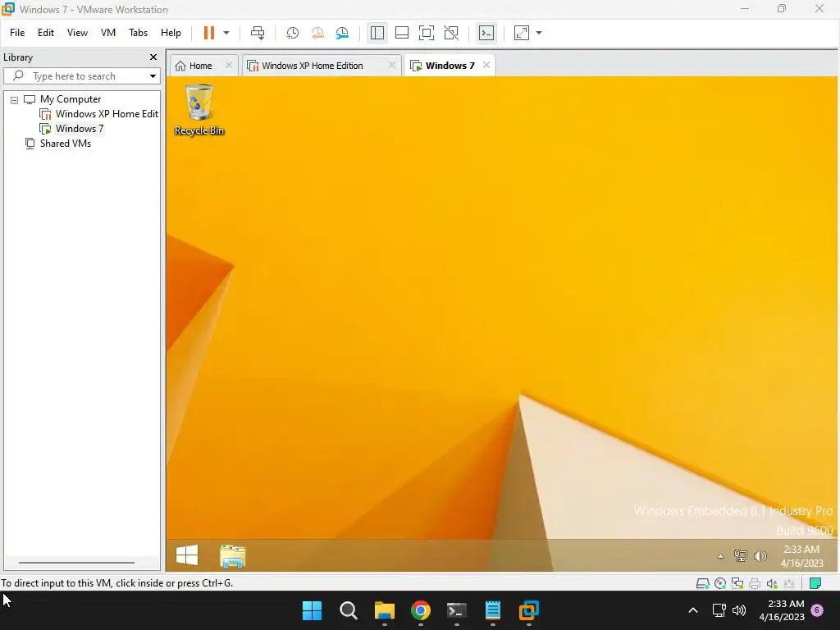Open the stretch options dropdown arrow
Image resolution: width=840 pixels, height=630 pixels.
(x=539, y=33)
